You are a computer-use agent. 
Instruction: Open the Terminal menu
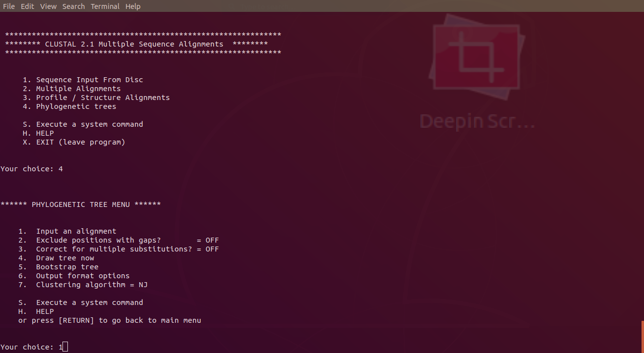(x=105, y=6)
